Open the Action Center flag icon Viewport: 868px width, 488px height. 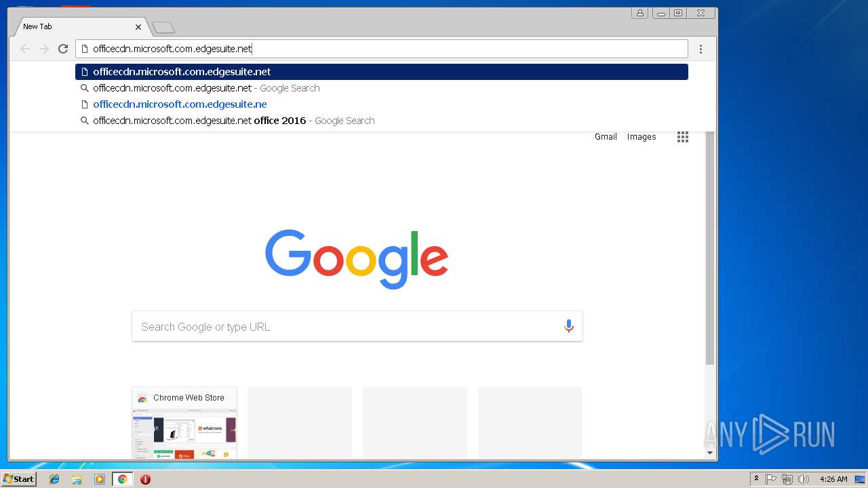click(771, 479)
